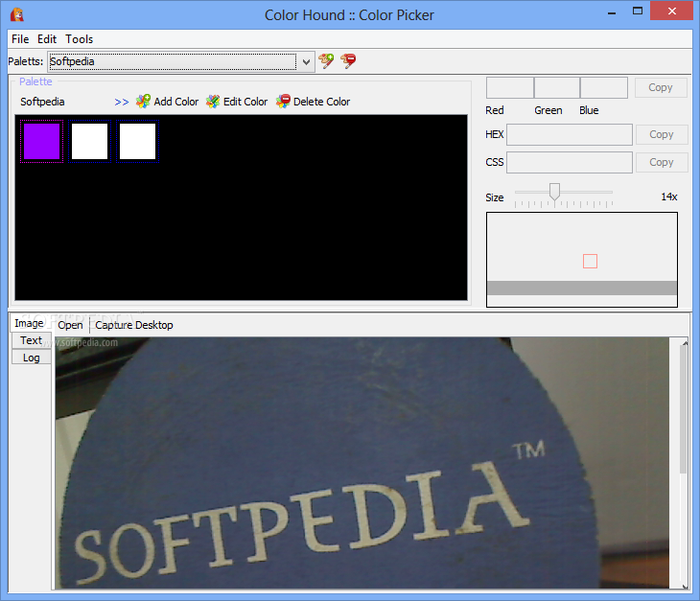Click on the SOFTPEDIA image preview
Viewport: 700px width, 601px height.
362,463
